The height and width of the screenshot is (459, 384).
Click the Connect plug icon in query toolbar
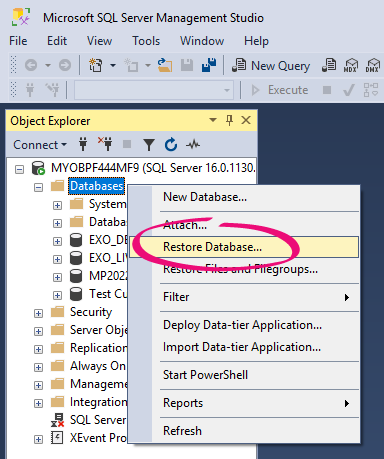tap(30, 90)
